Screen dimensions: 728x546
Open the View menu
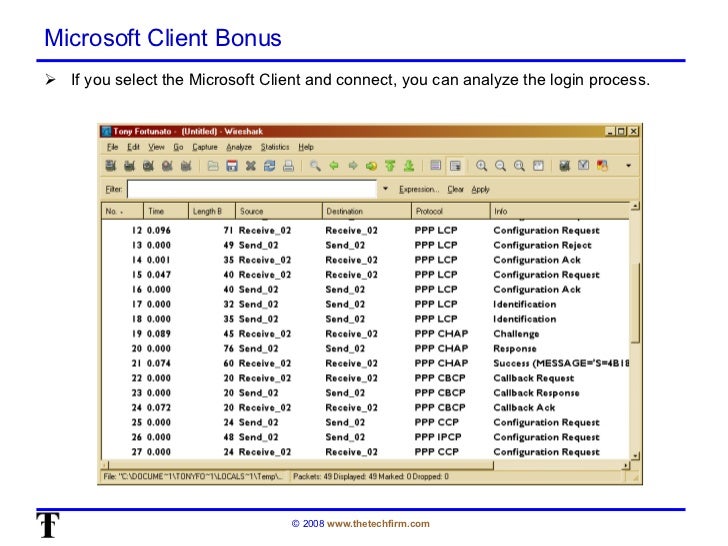tap(156, 147)
